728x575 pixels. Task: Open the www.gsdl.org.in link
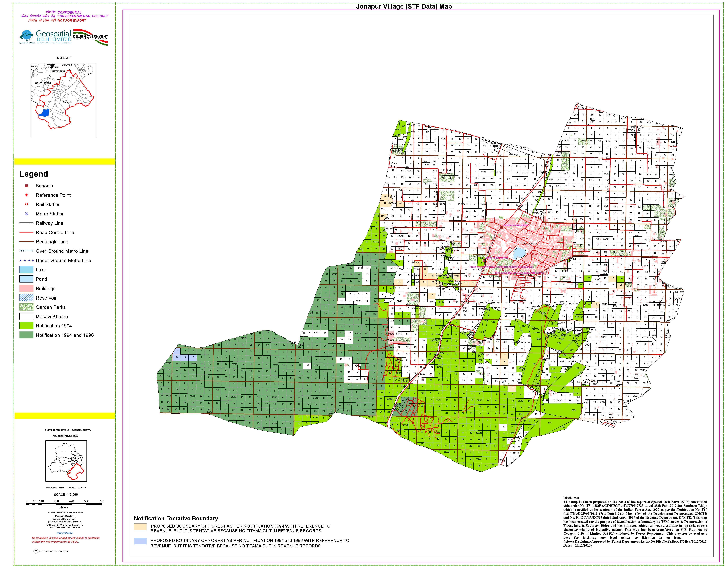[65, 533]
